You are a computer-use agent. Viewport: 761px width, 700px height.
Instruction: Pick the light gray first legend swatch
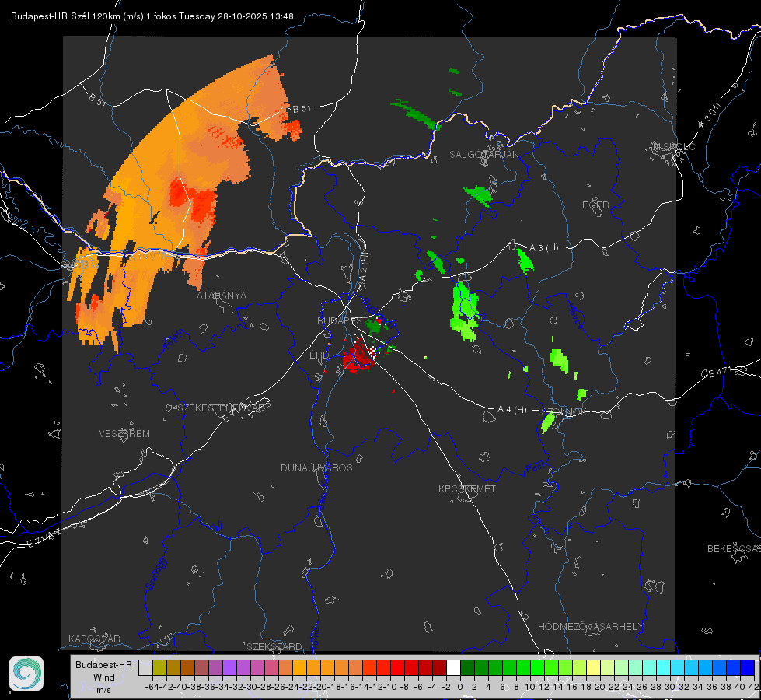145,667
